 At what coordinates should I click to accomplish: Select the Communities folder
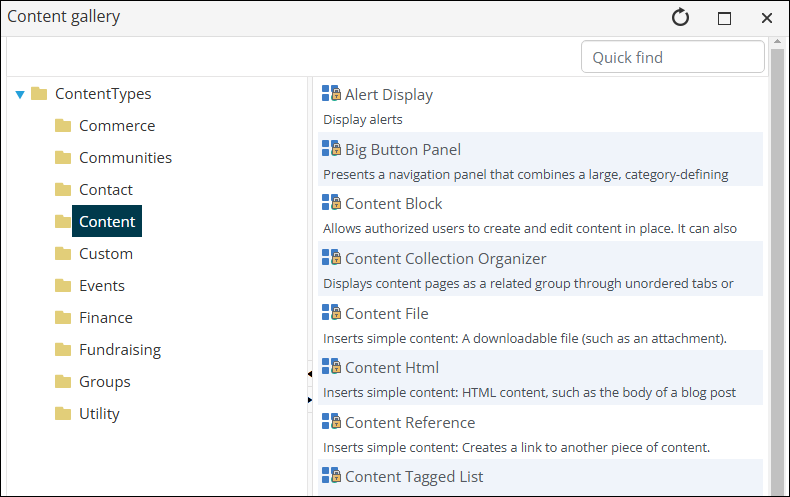pos(125,158)
